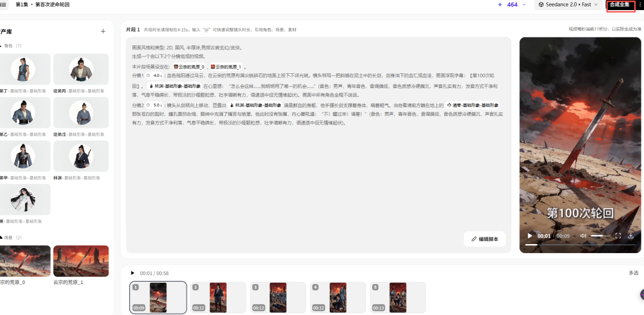Enable 多选 multi-select mode
The image size is (644, 315).
[x=633, y=273]
